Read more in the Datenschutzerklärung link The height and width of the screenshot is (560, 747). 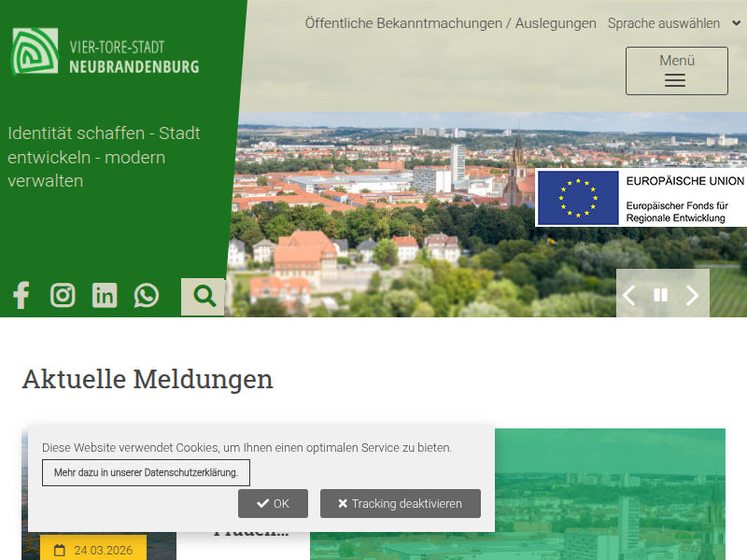[x=146, y=473]
